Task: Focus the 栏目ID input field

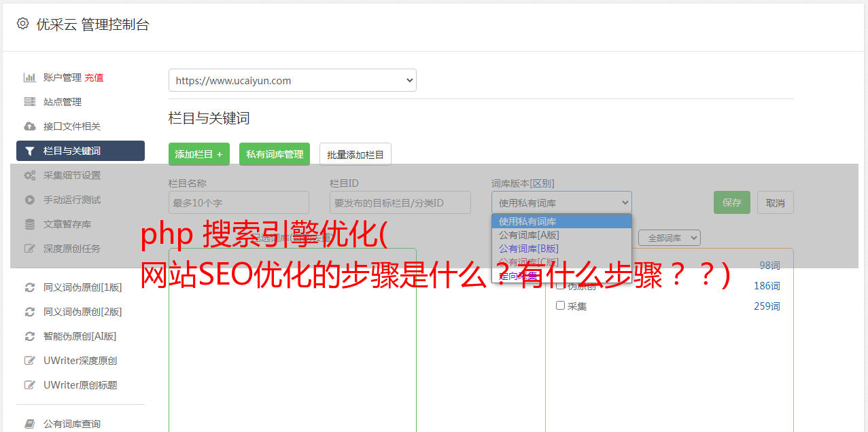Action: pos(400,202)
